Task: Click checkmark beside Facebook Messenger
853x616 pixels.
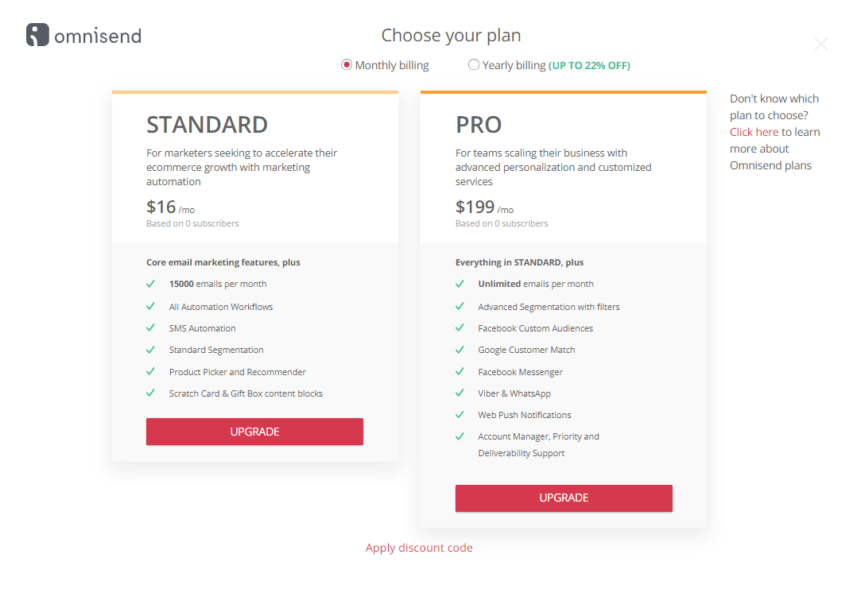Action: [459, 371]
